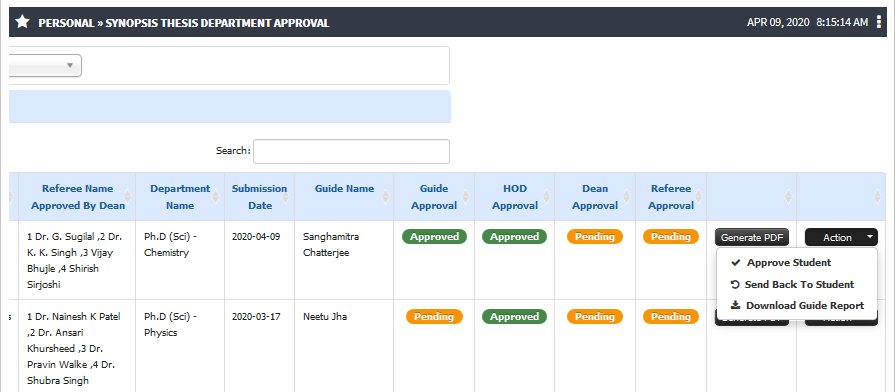Click Pending Guide Approval badge for Neetu Jha
The image size is (895, 392).
(x=434, y=317)
